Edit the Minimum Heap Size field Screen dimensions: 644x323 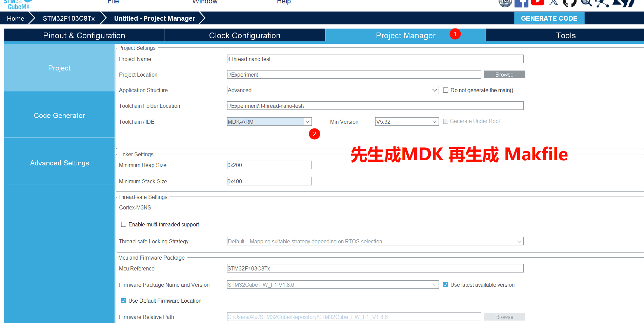click(269, 165)
